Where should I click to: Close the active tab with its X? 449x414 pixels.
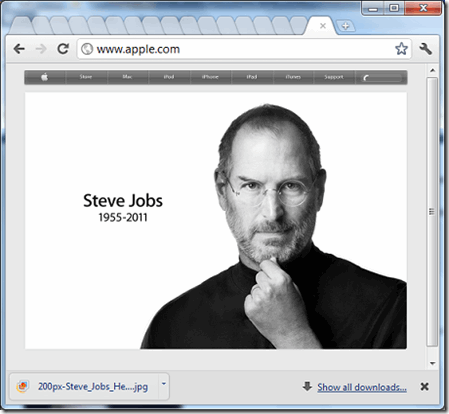(323, 26)
